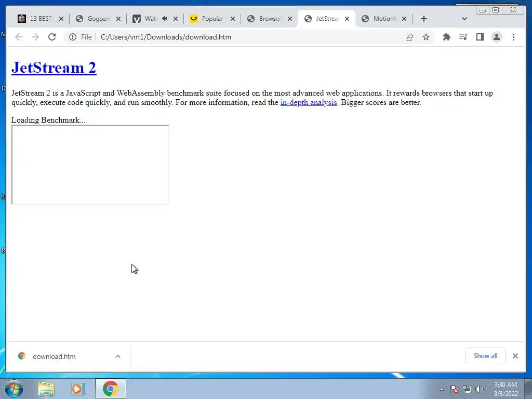Click the Show desktop strip on the taskbar
532x399 pixels.
528,389
